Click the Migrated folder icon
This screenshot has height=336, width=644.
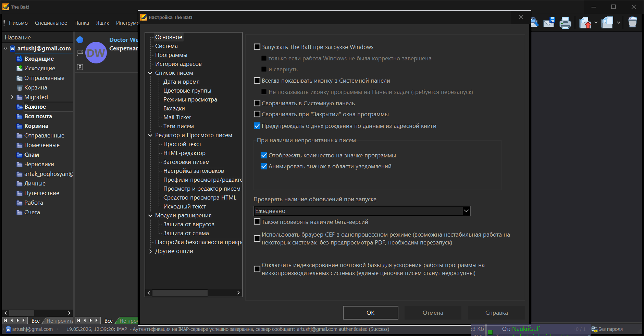tap(20, 97)
